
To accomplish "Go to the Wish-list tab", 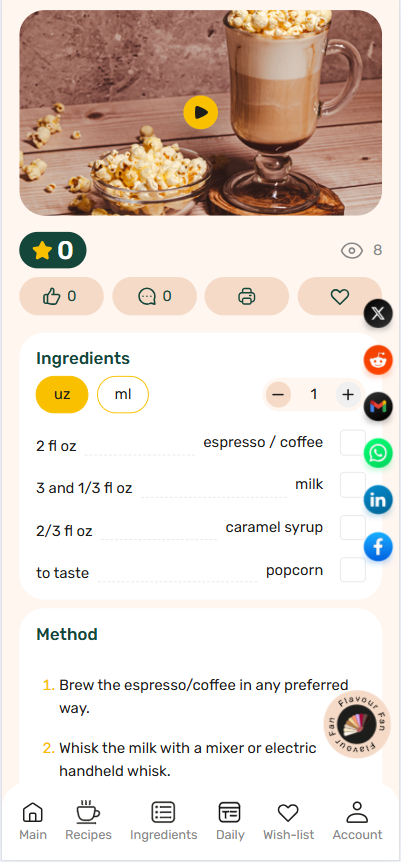I will (x=288, y=821).
